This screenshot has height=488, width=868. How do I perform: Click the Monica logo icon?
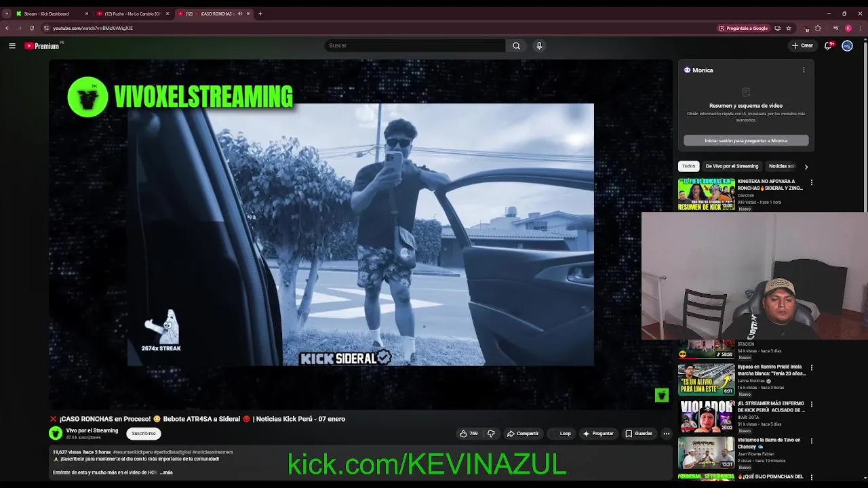point(687,70)
